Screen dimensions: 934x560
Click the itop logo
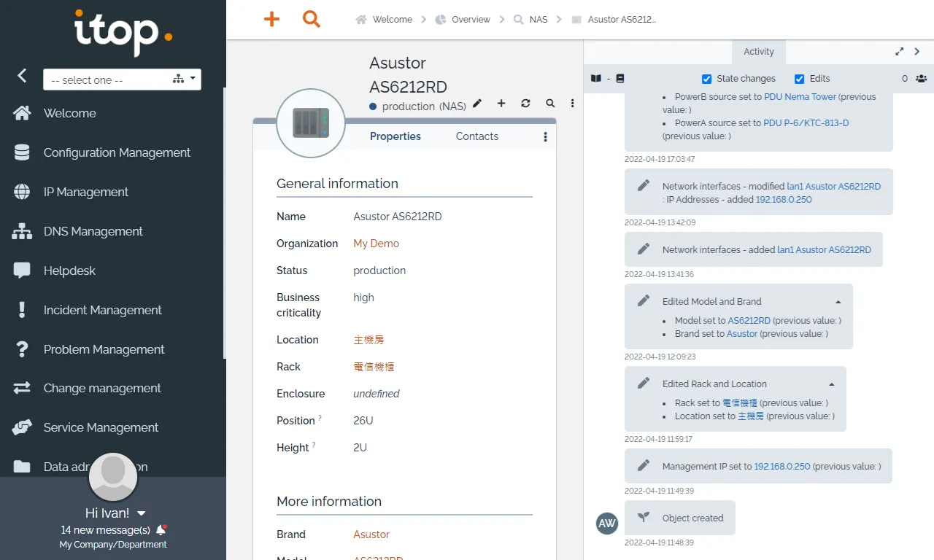coord(123,32)
